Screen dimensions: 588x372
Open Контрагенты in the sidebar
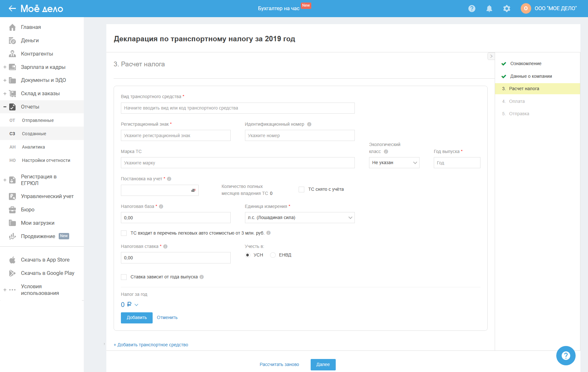click(x=37, y=54)
